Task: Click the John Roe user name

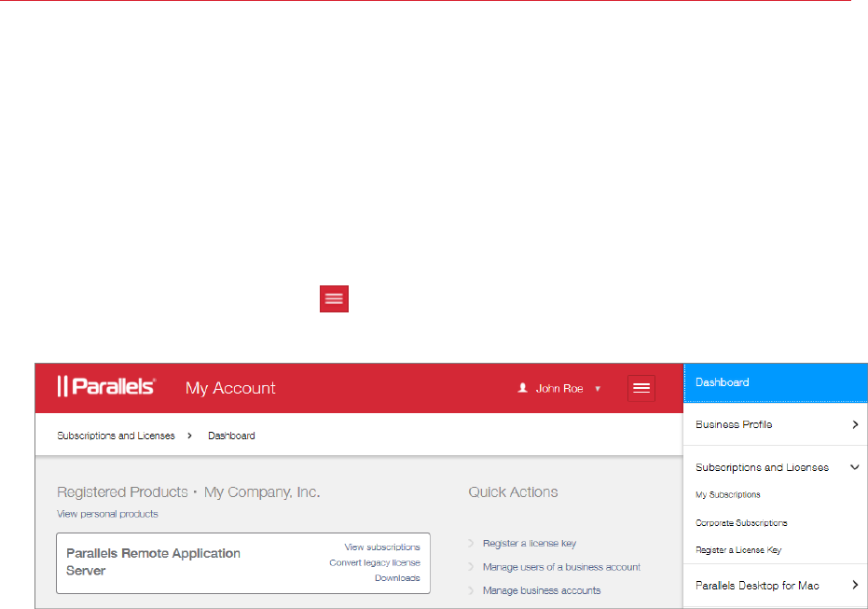Action: coord(559,389)
